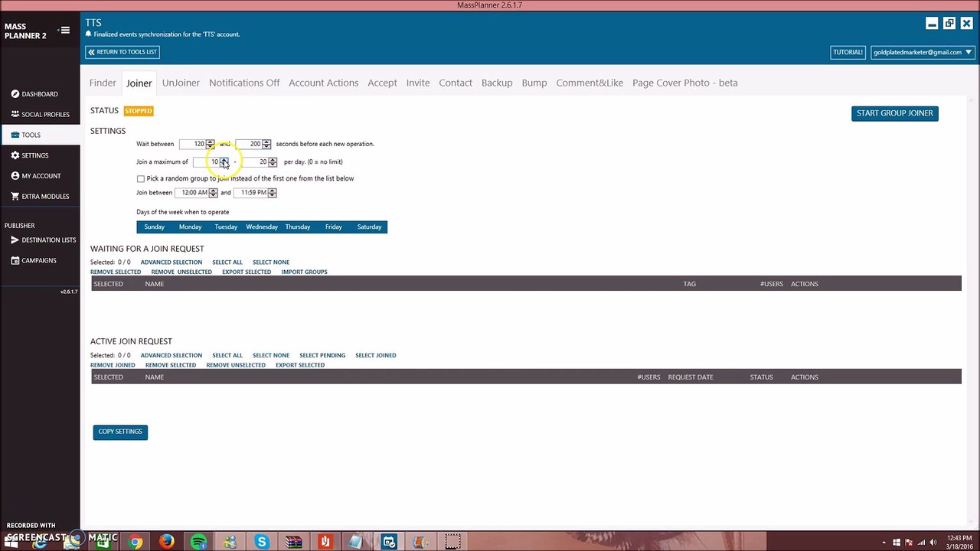Image resolution: width=980 pixels, height=551 pixels.
Task: Return to tools list
Action: point(122,52)
